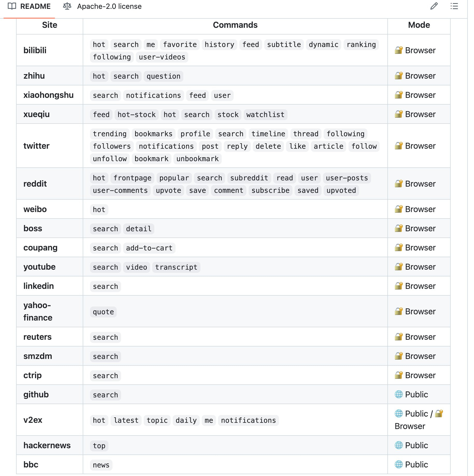Click the lock icon in bilibili row
474x476 pixels.
pyautogui.click(x=399, y=50)
